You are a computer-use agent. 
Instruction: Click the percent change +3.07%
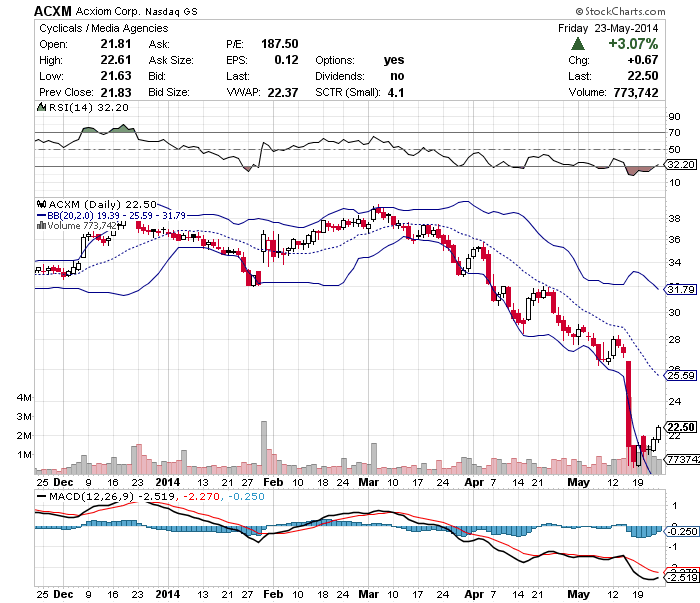(633, 44)
